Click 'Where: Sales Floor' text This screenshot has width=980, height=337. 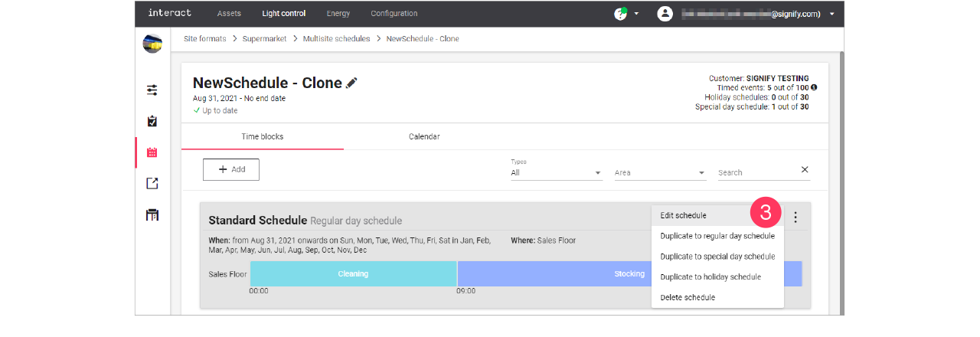pyautogui.click(x=543, y=240)
